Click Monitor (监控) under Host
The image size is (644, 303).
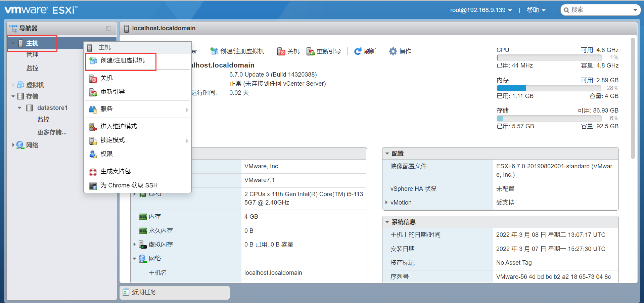(32, 68)
